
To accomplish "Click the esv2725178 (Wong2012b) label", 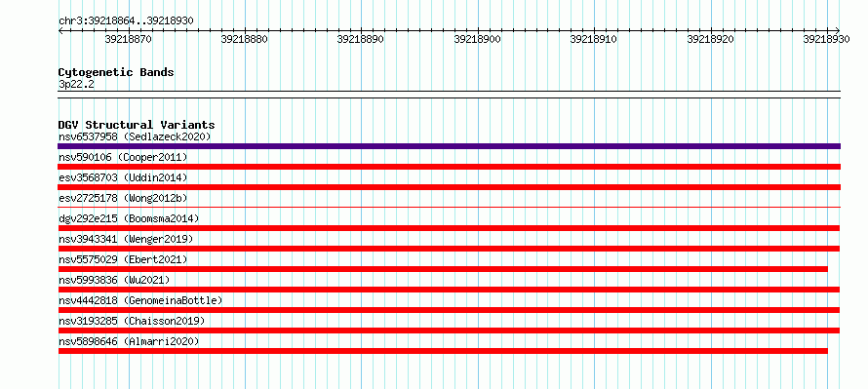I will [123, 198].
